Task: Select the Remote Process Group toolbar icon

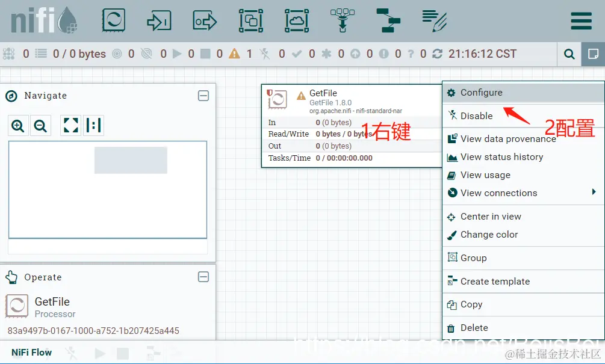Action: pyautogui.click(x=296, y=21)
